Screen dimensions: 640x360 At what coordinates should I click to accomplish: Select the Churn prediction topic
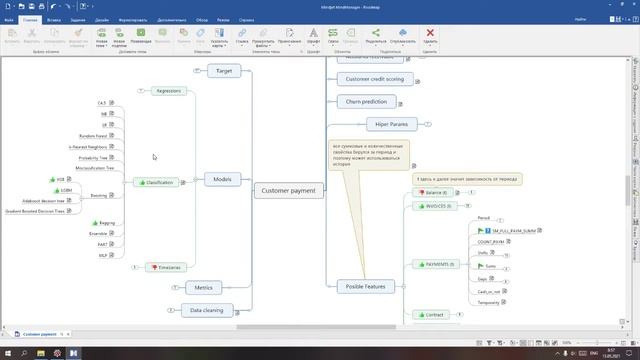[366, 102]
